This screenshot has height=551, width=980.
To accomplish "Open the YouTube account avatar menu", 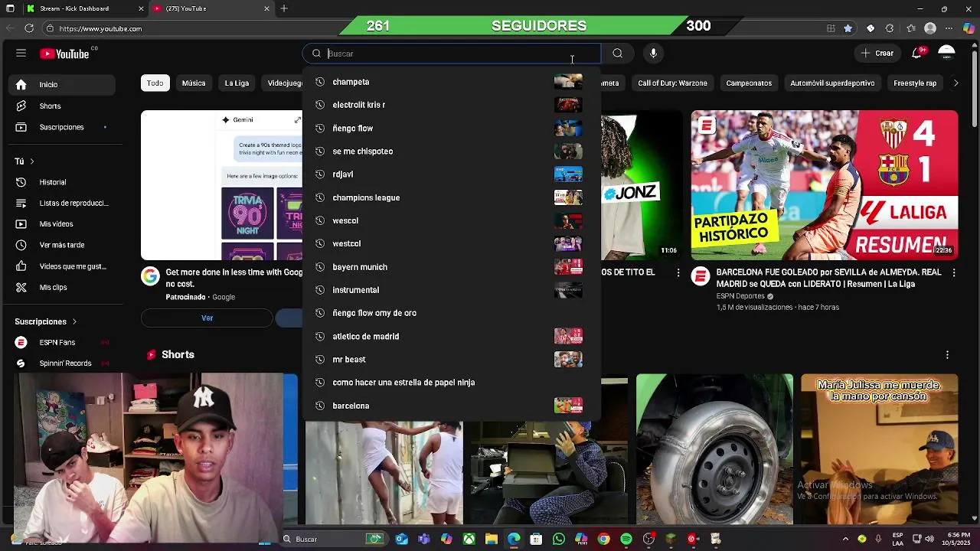I will 947,53.
